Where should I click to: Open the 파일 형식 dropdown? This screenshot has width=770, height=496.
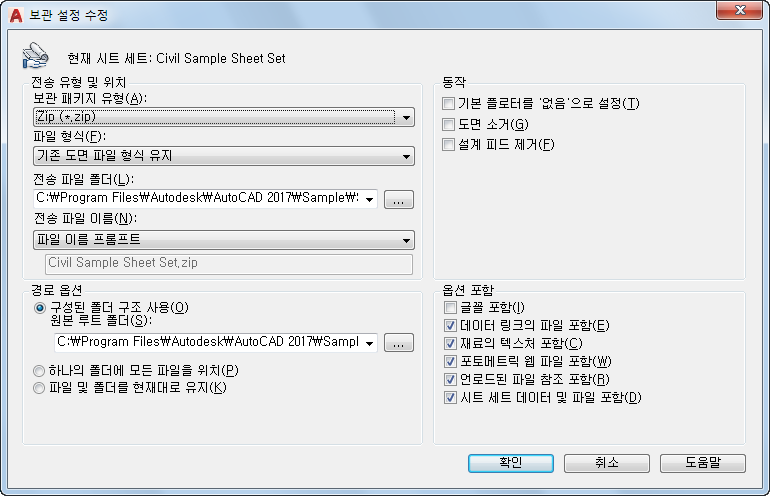pos(224,156)
